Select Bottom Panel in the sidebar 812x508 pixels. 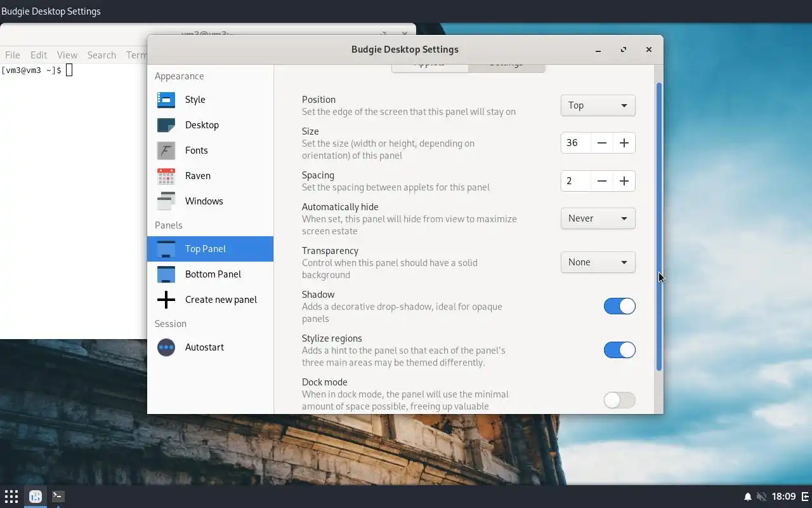tap(210, 274)
